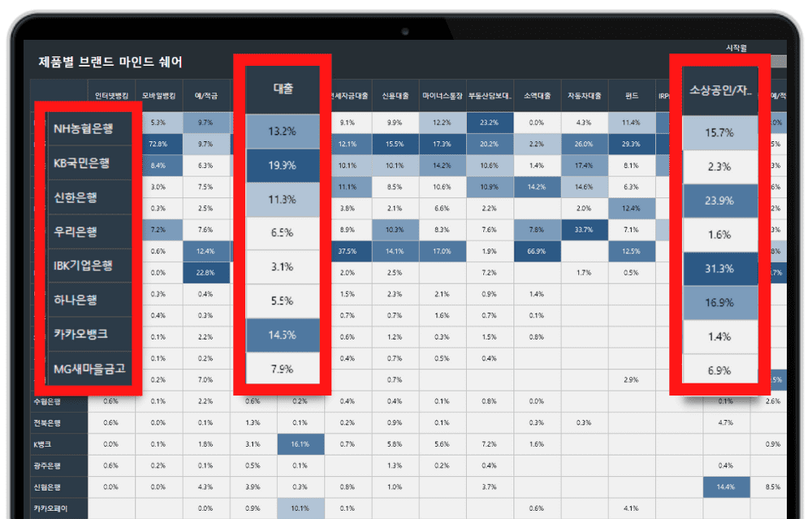Select the NH농협은행 row label

89,128
